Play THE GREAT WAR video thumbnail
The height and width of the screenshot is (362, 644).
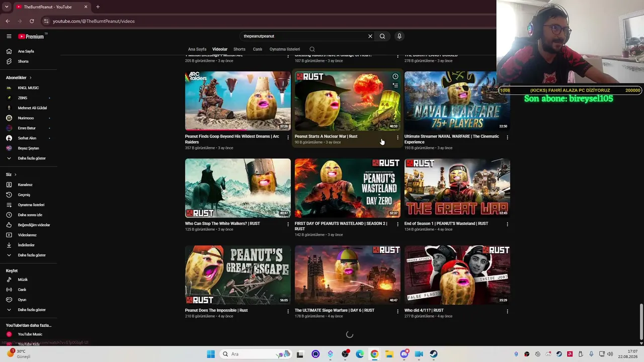457,188
